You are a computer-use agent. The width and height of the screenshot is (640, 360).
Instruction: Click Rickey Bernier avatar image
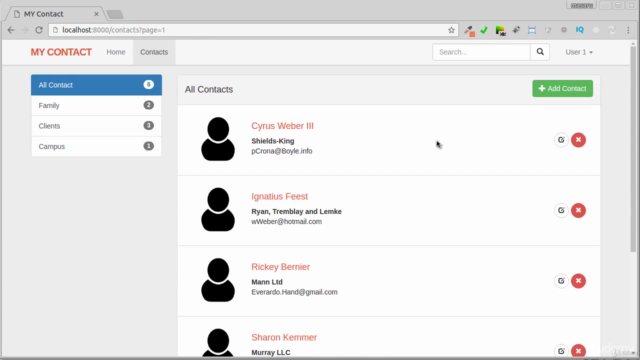click(218, 280)
